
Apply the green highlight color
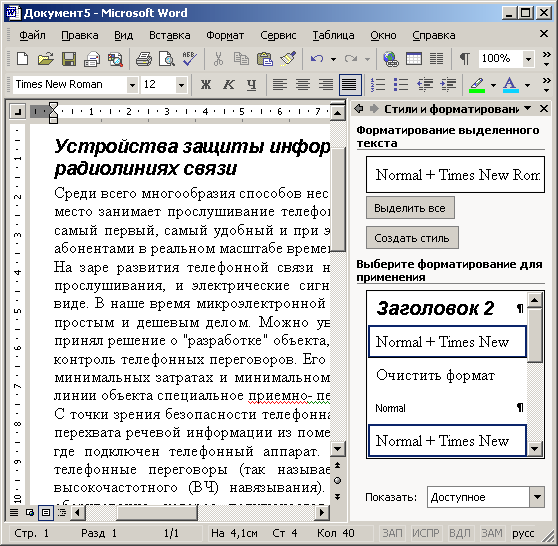tap(478, 85)
